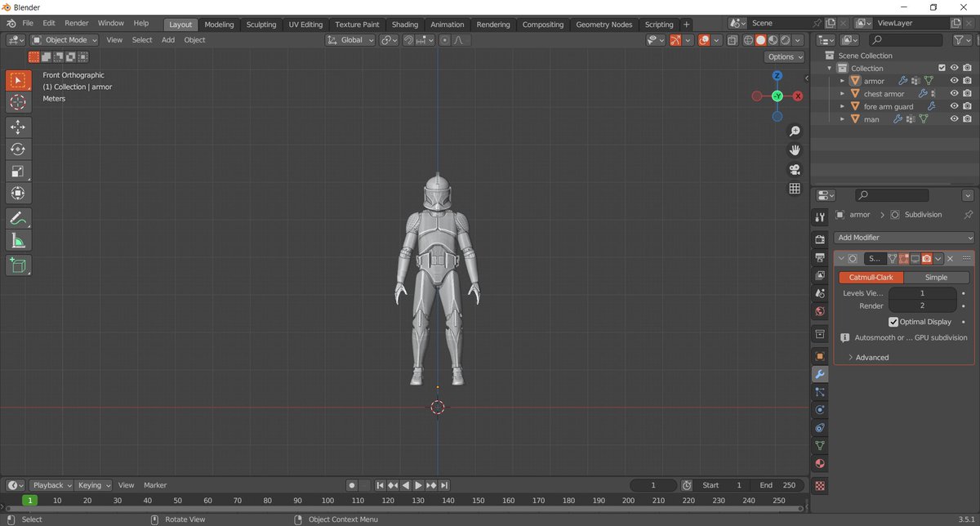Screen dimensions: 980x526
Task: Open the View Layer properties tab
Action: click(820, 275)
